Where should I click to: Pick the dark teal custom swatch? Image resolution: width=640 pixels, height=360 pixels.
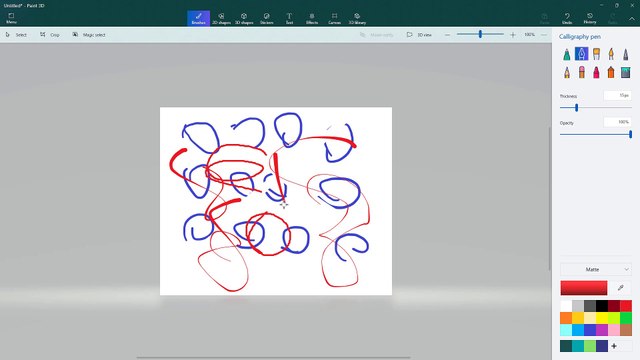point(566,346)
